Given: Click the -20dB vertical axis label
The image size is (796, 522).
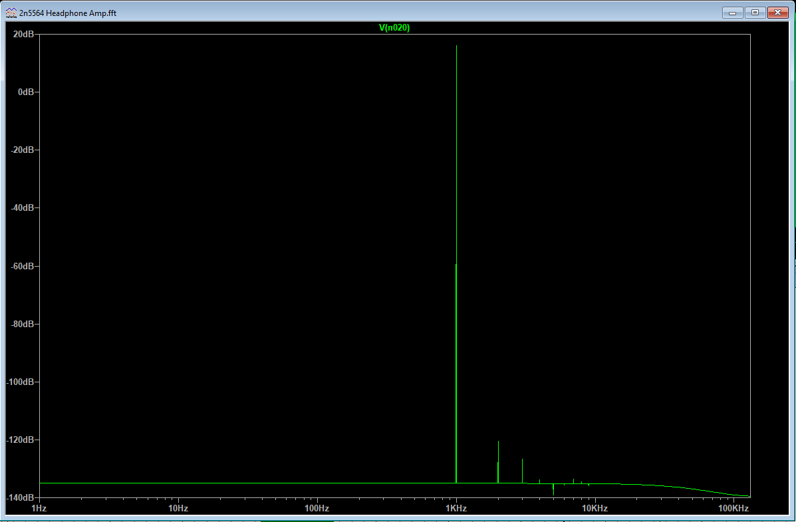Looking at the screenshot, I should coord(22,150).
